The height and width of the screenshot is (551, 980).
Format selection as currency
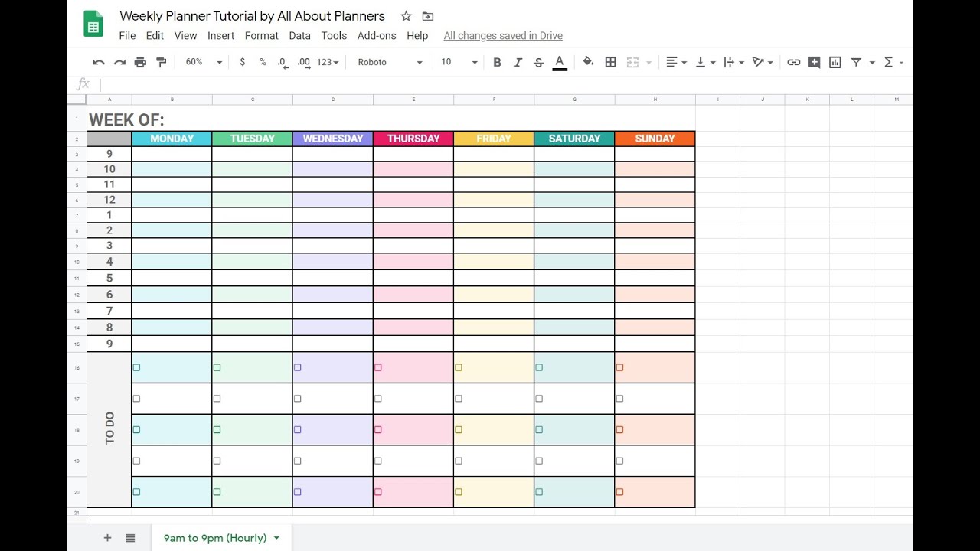(243, 62)
